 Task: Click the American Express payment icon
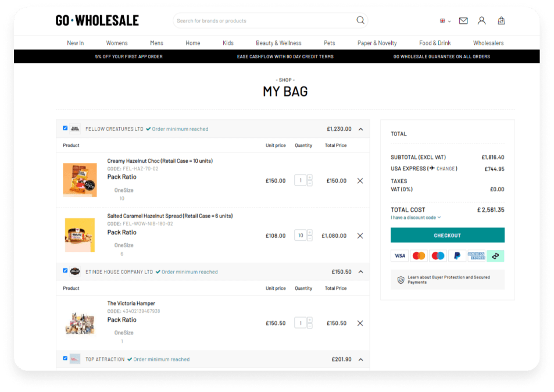coord(476,255)
